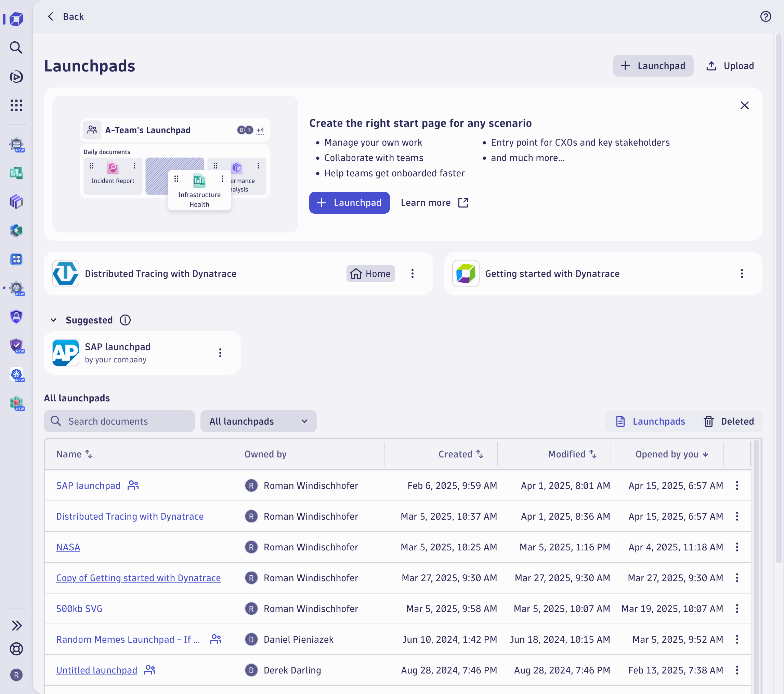Expand the sidebar using the double-chevron icon
Screen dimensions: 784x694
click(17, 625)
